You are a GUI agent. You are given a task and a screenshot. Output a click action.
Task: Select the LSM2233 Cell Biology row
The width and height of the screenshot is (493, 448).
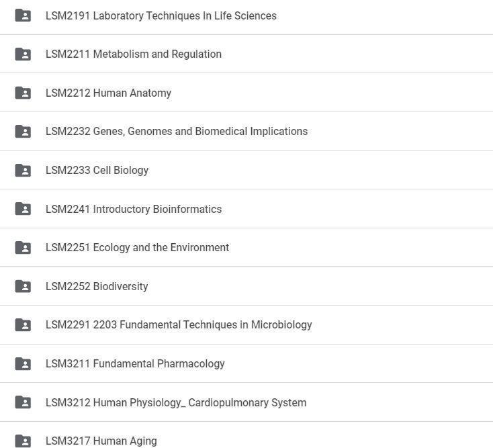point(246,170)
